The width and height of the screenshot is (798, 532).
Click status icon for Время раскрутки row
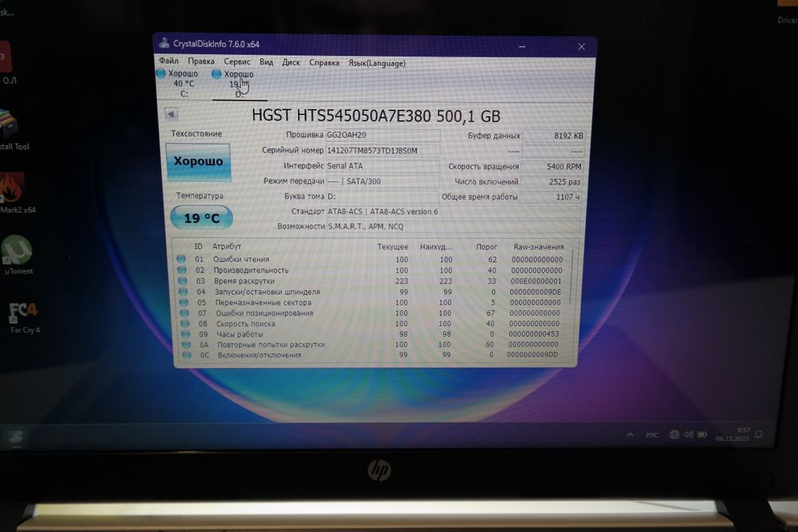182,280
